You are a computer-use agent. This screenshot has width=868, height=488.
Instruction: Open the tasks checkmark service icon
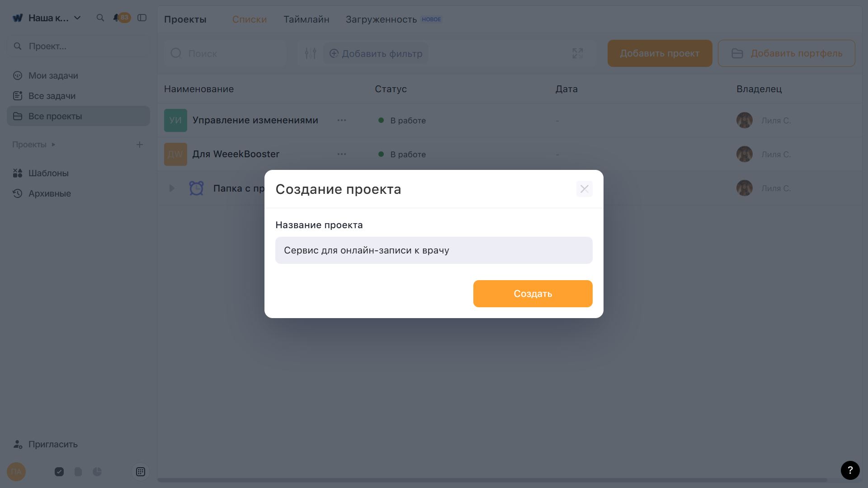(x=59, y=472)
